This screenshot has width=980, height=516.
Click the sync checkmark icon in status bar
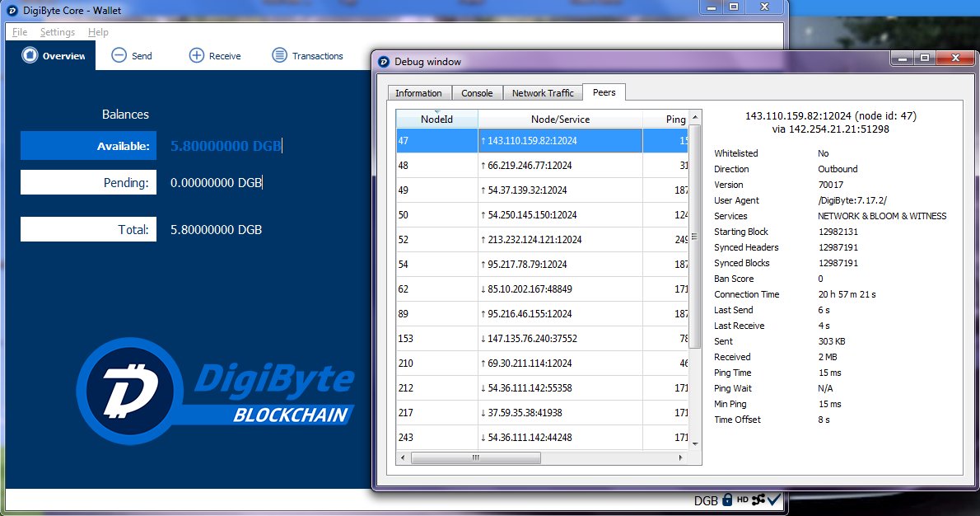774,500
